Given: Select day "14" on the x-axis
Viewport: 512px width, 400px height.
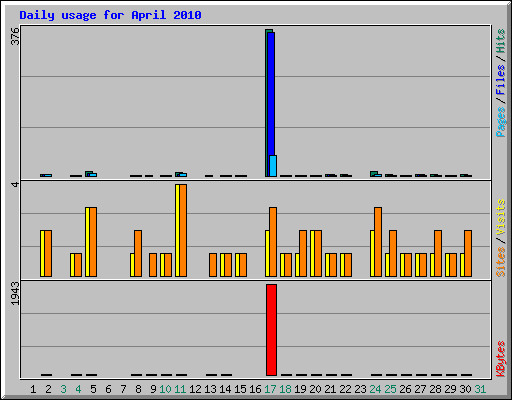Looking at the screenshot, I should point(225,389).
